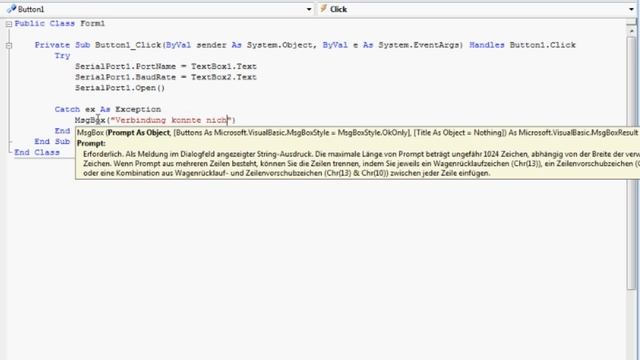Click the lightning event icon beside Click
The height and width of the screenshot is (360, 640).
324,9
